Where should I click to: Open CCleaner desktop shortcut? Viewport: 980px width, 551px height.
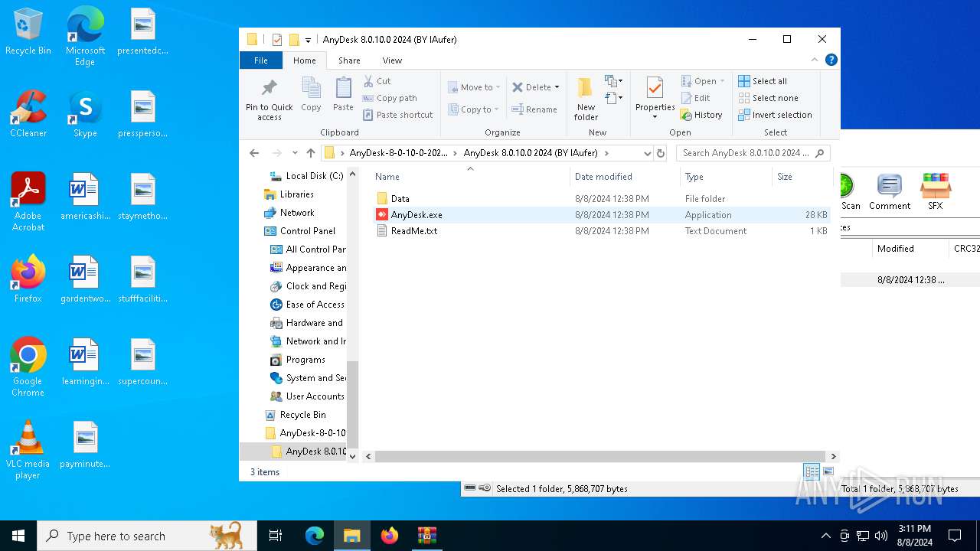click(28, 114)
